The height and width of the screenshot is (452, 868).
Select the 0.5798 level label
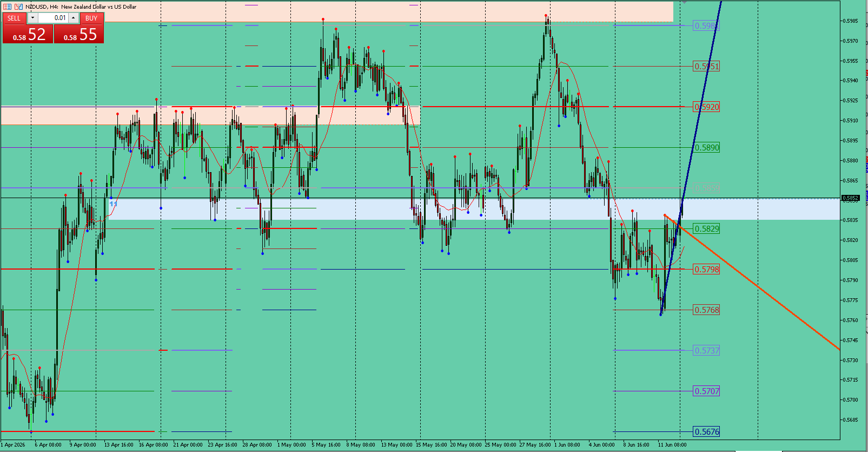click(707, 270)
